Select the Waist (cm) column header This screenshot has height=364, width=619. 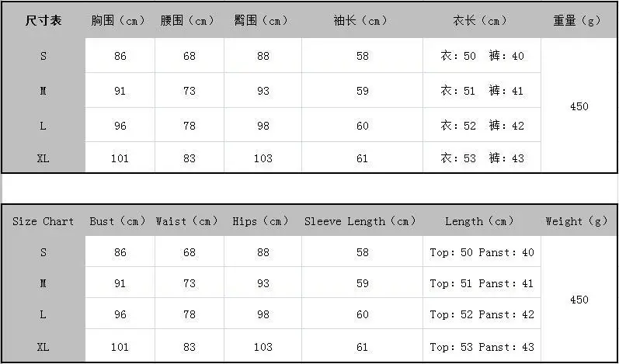tap(189, 221)
